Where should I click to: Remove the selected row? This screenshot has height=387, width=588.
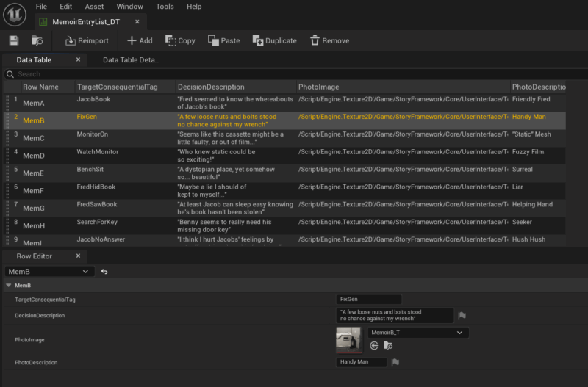tap(329, 40)
